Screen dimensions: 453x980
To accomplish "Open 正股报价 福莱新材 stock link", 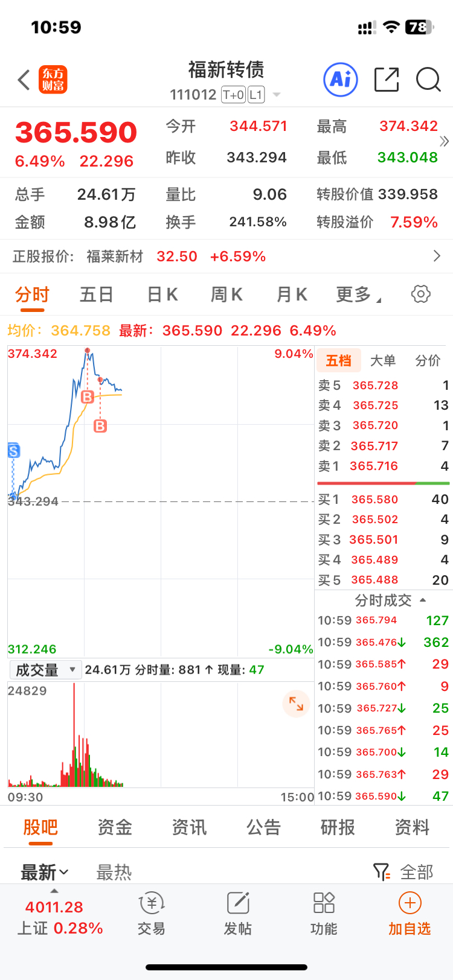I will click(x=226, y=256).
